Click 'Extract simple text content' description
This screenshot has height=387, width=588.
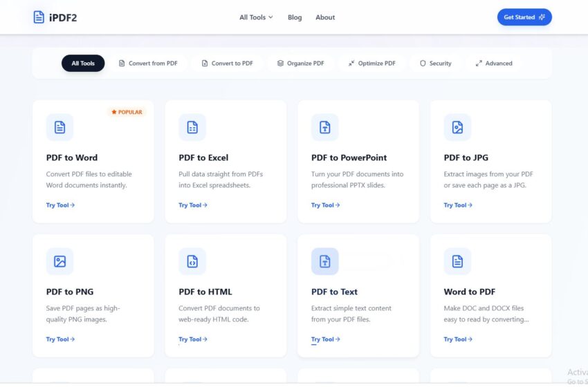click(351, 308)
